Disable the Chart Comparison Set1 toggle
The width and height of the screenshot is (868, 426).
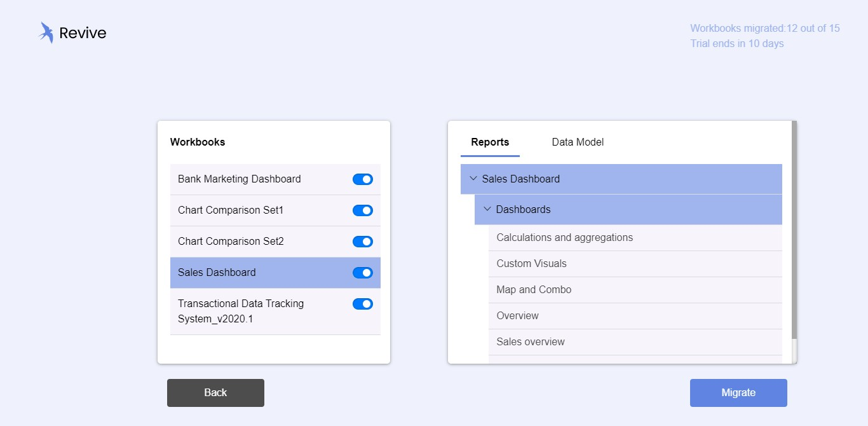(362, 210)
